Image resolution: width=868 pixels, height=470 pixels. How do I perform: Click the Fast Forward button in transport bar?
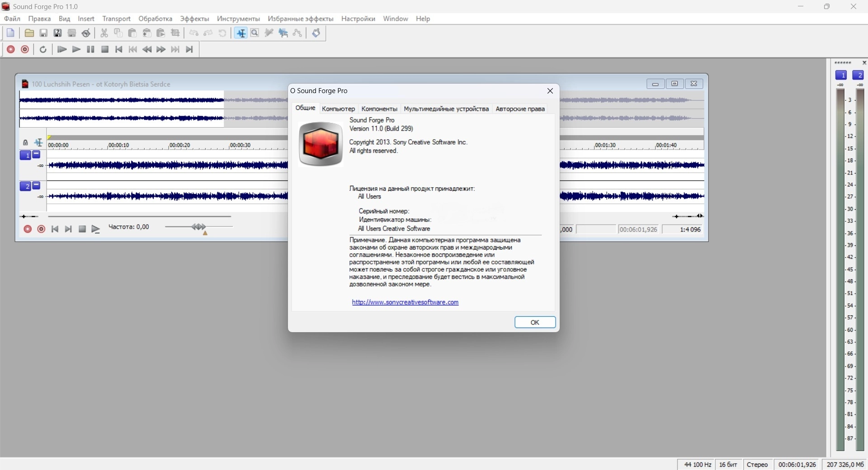[x=161, y=50]
